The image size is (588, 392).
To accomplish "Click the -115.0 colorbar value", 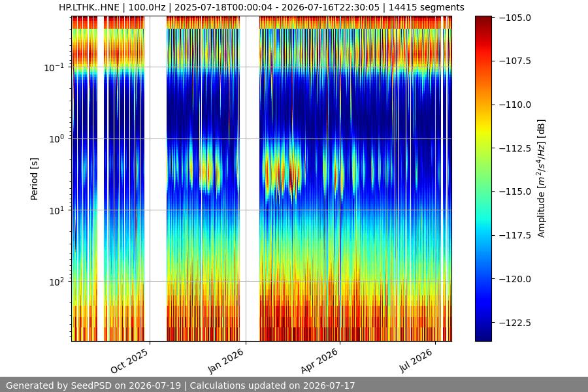I will 515,191.
